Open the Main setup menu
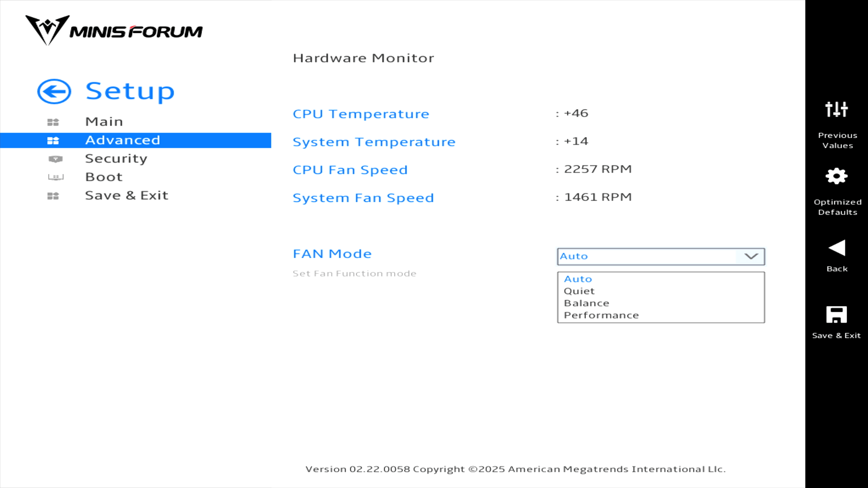The width and height of the screenshot is (868, 488). pyautogui.click(x=104, y=122)
